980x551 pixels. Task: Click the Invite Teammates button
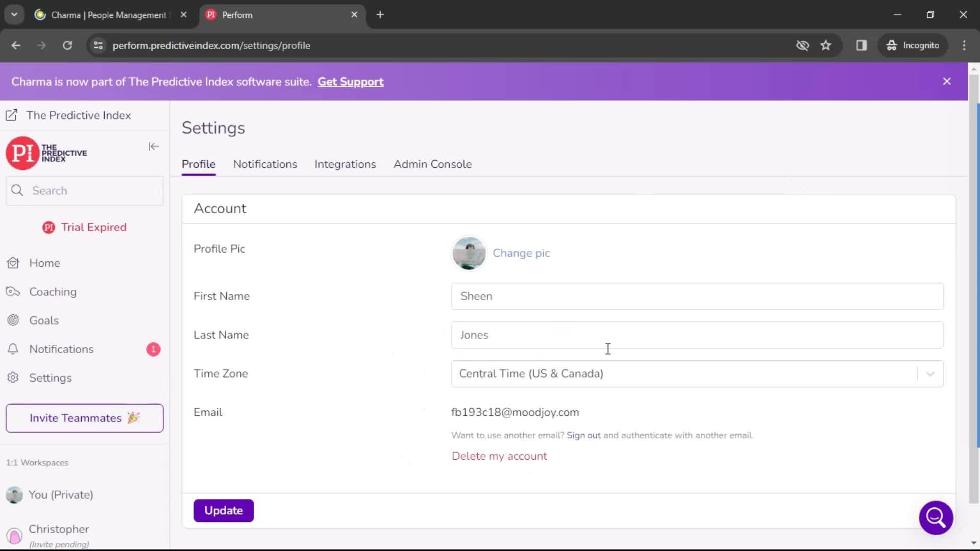pyautogui.click(x=85, y=418)
